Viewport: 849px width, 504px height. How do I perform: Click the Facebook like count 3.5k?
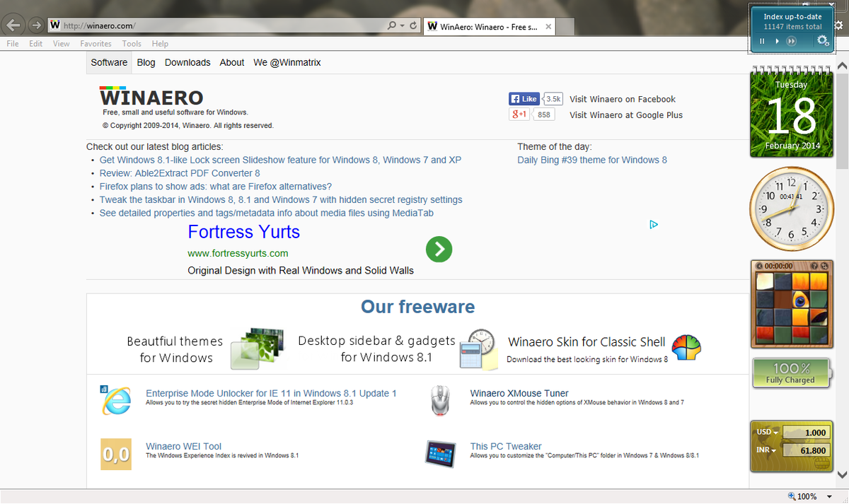(553, 99)
